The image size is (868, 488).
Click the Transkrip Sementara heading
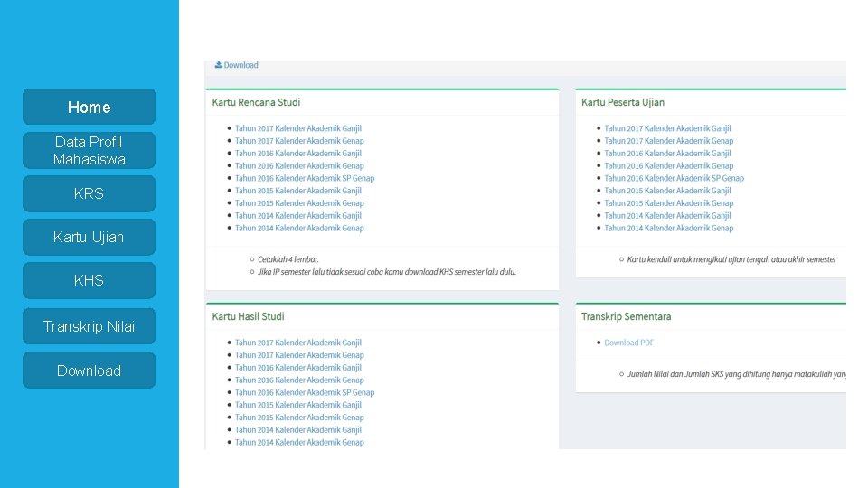tap(626, 316)
